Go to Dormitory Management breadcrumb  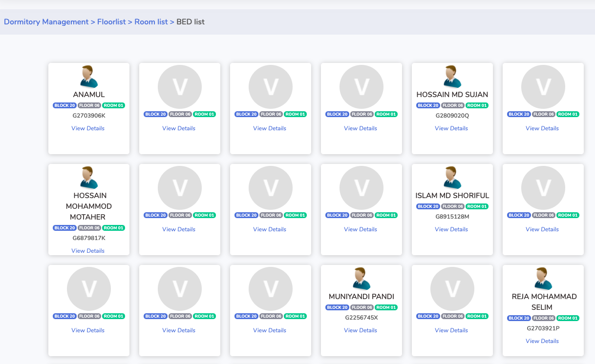(x=46, y=22)
